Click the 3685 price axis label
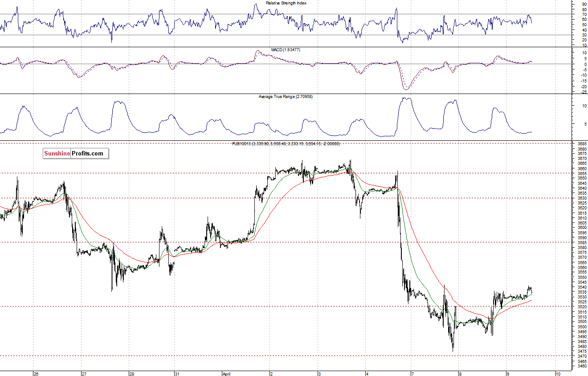 [x=581, y=143]
